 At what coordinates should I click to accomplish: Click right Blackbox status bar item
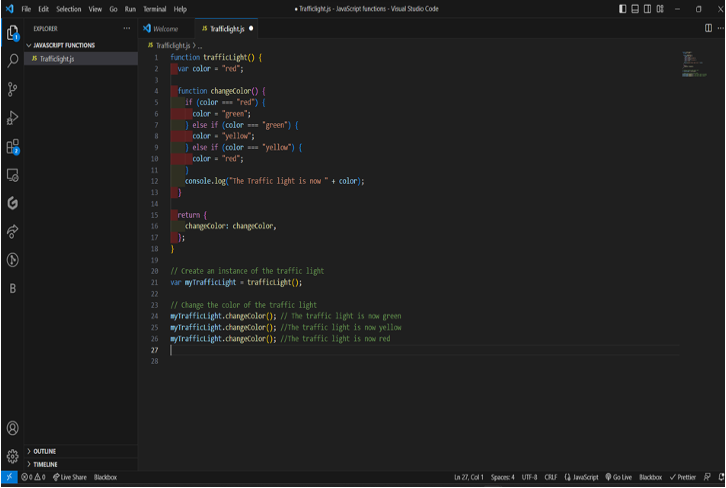point(651,477)
